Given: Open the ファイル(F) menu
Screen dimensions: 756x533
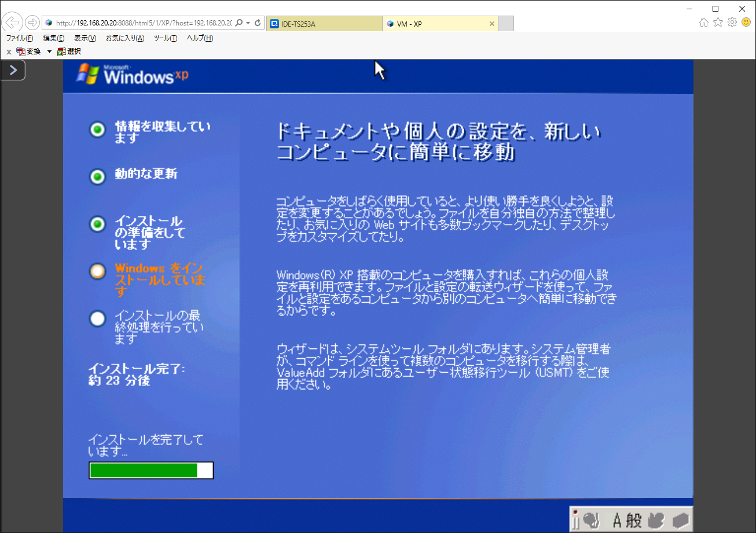Looking at the screenshot, I should tap(20, 38).
